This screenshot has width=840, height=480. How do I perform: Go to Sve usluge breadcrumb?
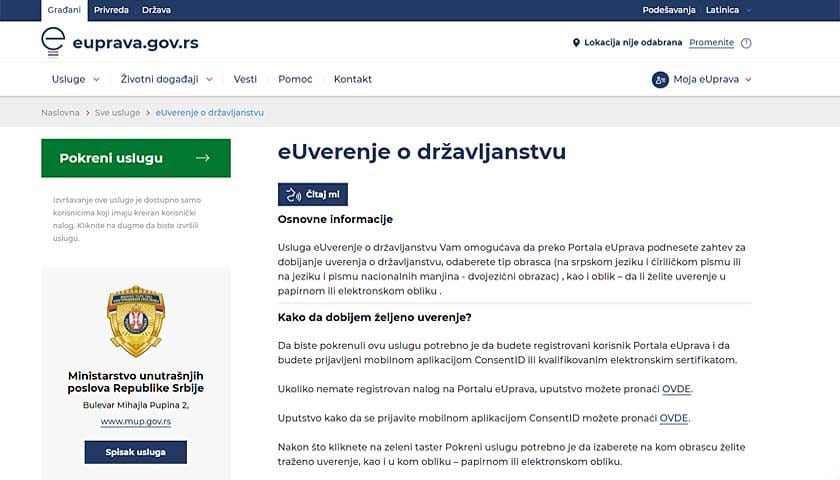tap(117, 112)
